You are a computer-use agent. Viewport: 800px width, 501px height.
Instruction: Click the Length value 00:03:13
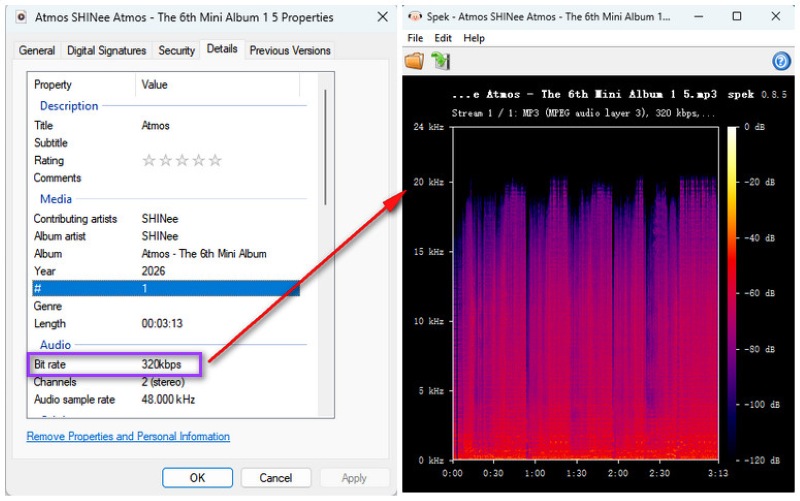coord(162,323)
